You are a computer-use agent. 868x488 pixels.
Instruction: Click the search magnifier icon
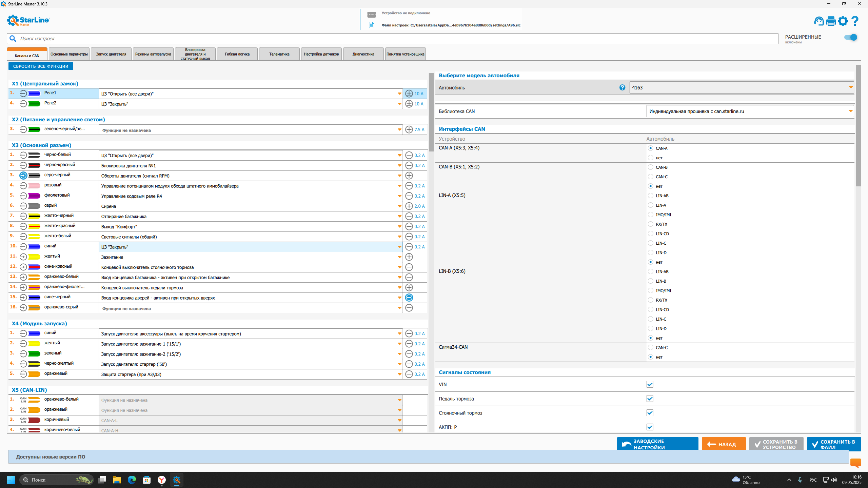[x=13, y=39]
